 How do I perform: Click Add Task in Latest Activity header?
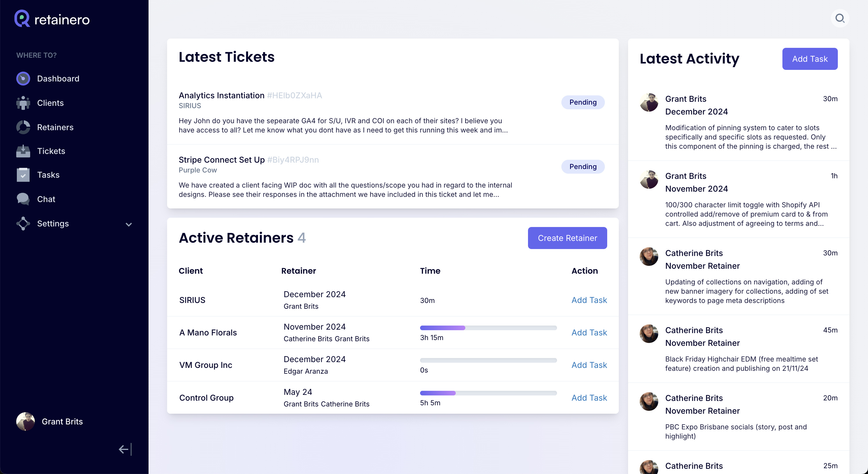[809, 59]
